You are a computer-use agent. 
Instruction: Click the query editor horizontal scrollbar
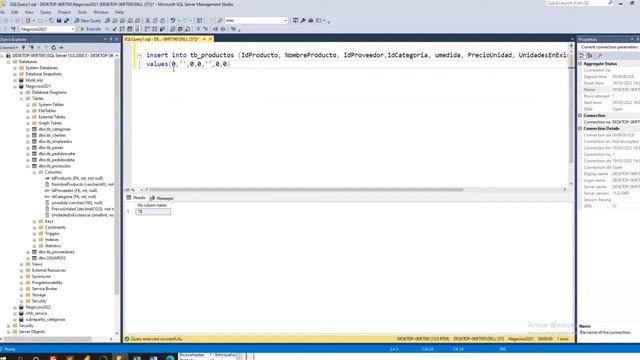pyautogui.click(x=306, y=190)
